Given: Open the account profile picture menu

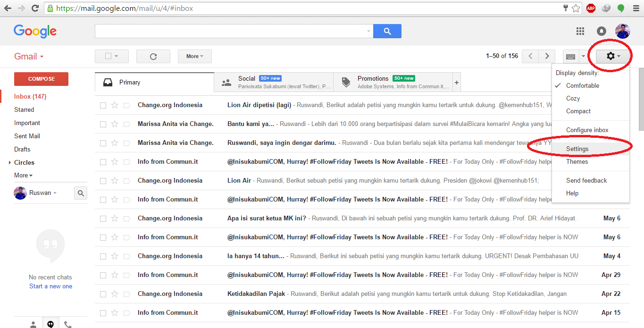Looking at the screenshot, I should tap(623, 31).
